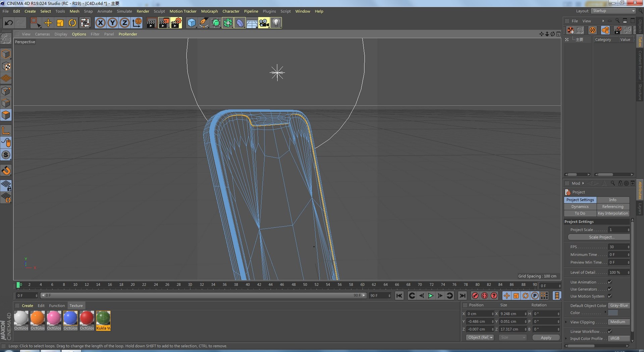The image size is (644, 352).
Task: Toggle Use Motion System checkbox
Action: [610, 296]
